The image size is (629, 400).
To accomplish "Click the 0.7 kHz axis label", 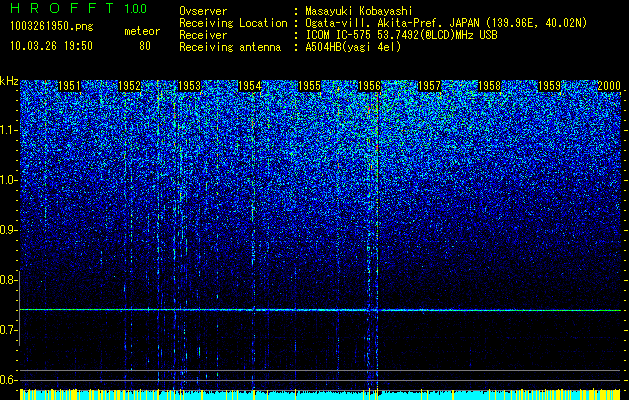I will (8, 330).
